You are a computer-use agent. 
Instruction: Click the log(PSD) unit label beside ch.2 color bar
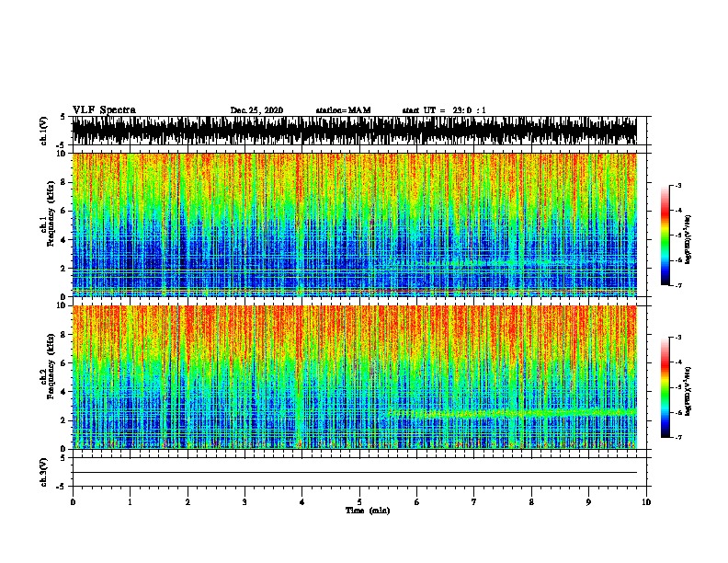[688, 391]
